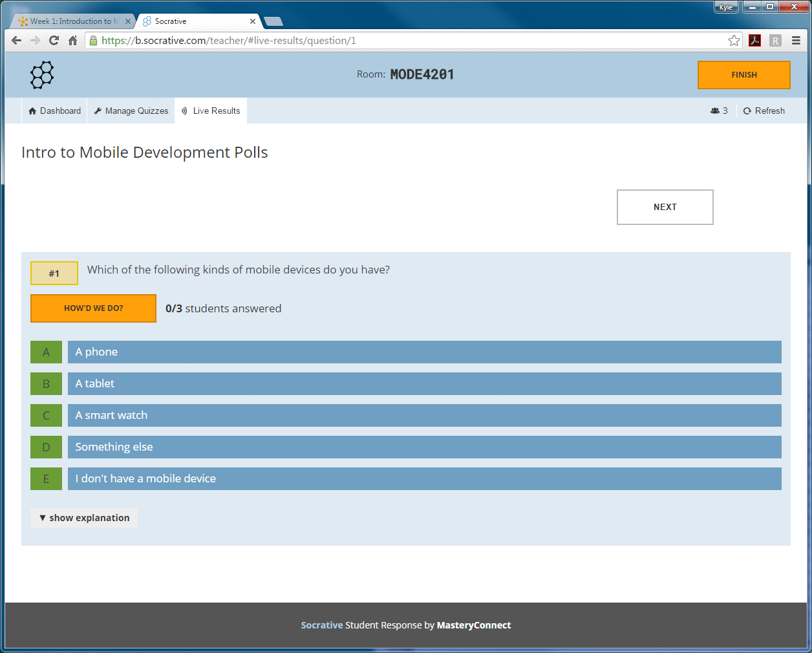Select answer letter D
The image size is (812, 653).
coord(46,447)
